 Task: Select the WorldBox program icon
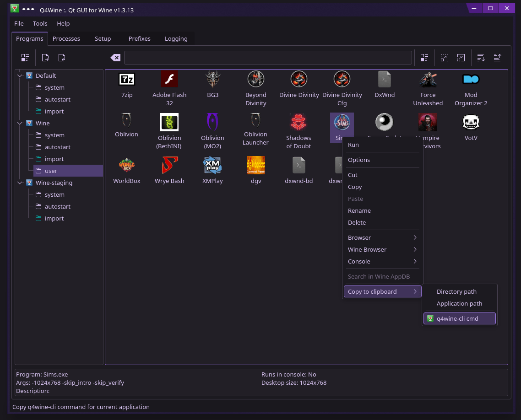(x=127, y=165)
